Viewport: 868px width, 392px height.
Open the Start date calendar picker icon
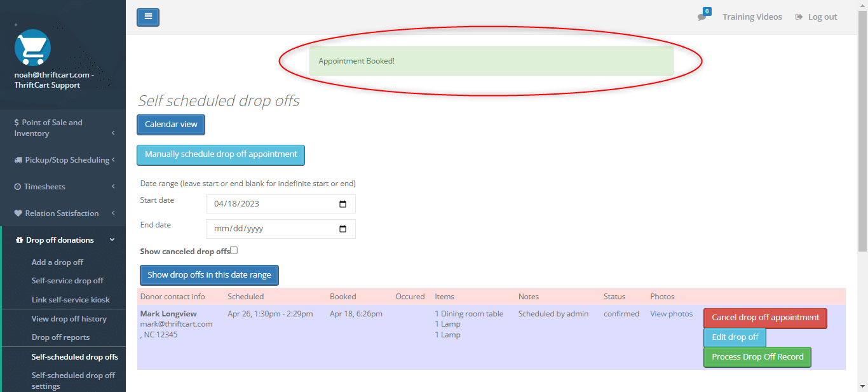coord(343,204)
